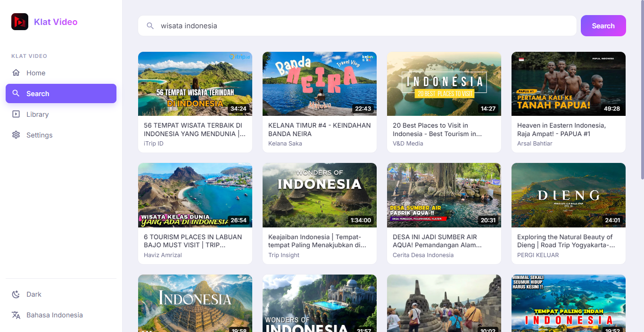Click the purple Search button

click(x=603, y=25)
